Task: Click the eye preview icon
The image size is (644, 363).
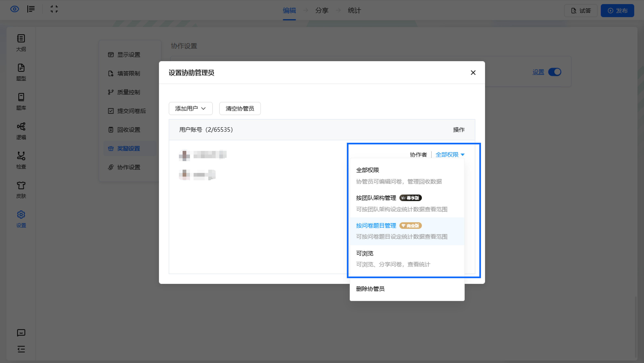Action: [x=14, y=9]
